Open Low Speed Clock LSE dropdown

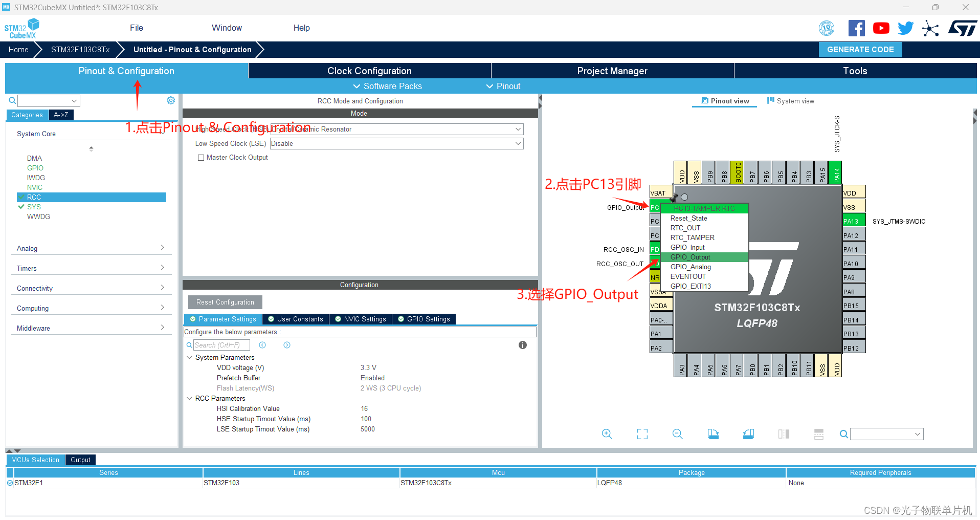pos(397,143)
